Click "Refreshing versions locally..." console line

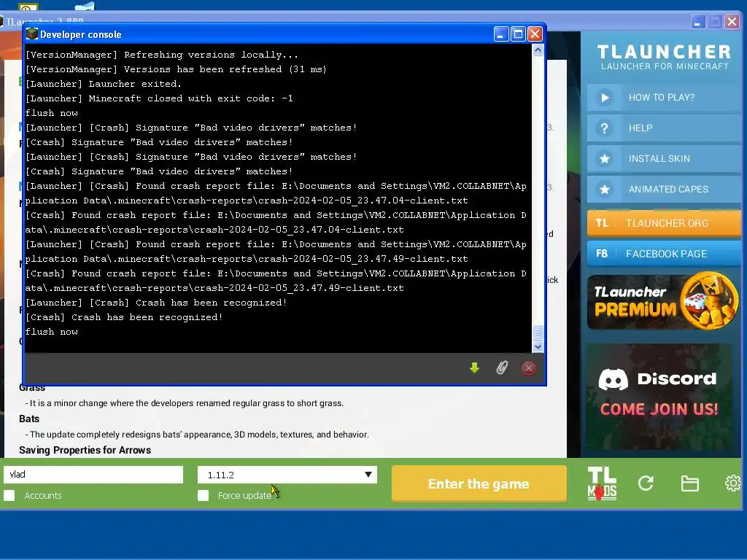[161, 55]
